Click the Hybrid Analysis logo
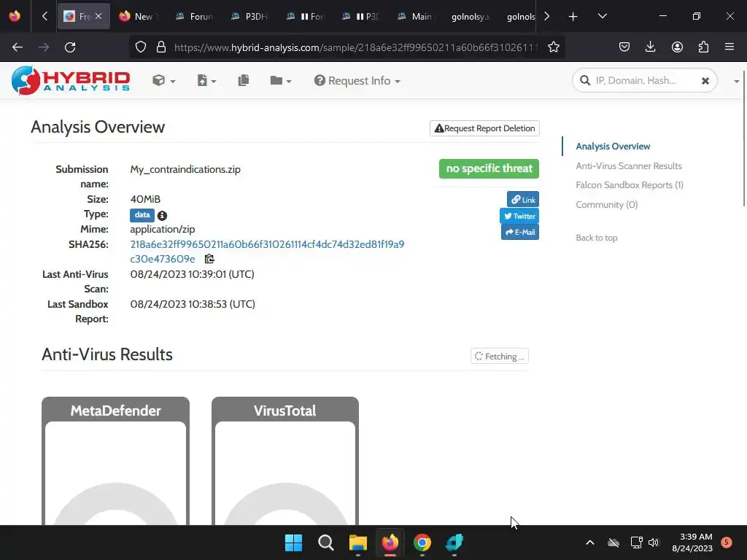This screenshot has width=747, height=560. (71, 80)
